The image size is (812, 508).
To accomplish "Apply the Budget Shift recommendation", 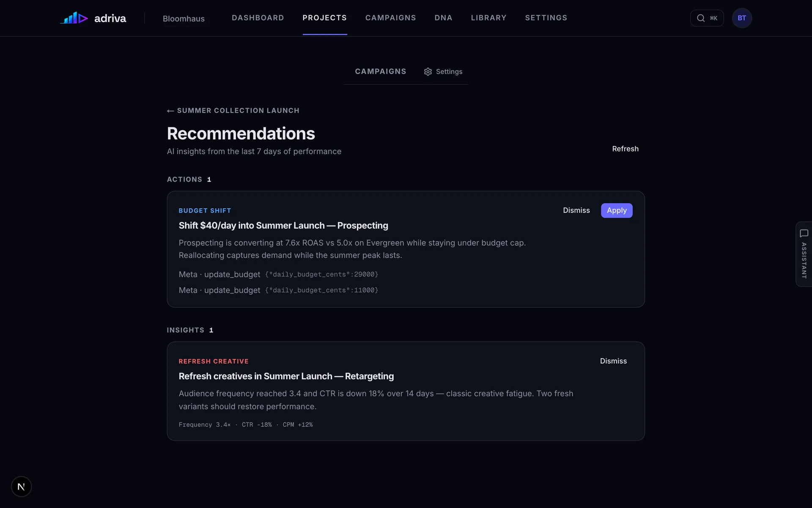I will point(617,210).
